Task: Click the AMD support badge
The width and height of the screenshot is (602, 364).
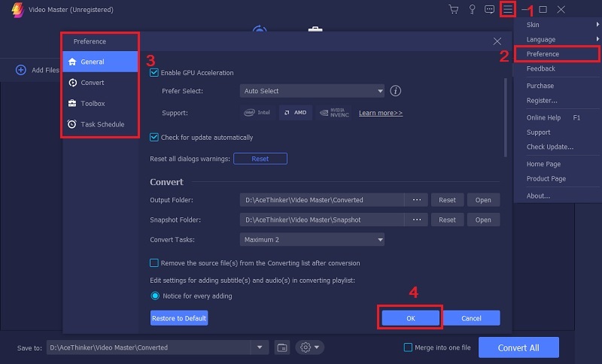Action: pos(295,112)
